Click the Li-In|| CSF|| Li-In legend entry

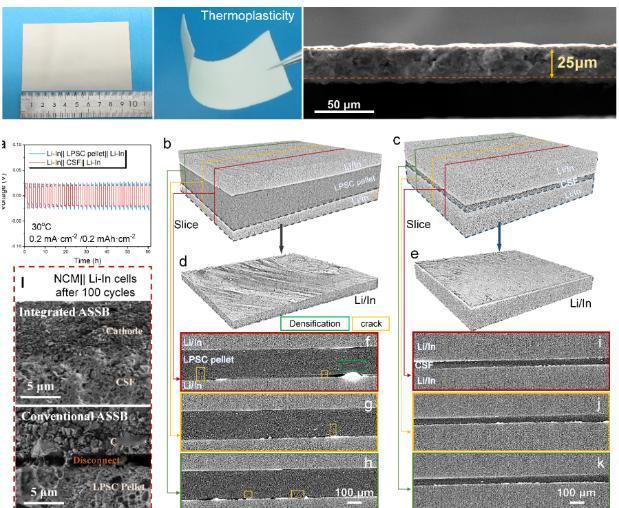(74, 162)
